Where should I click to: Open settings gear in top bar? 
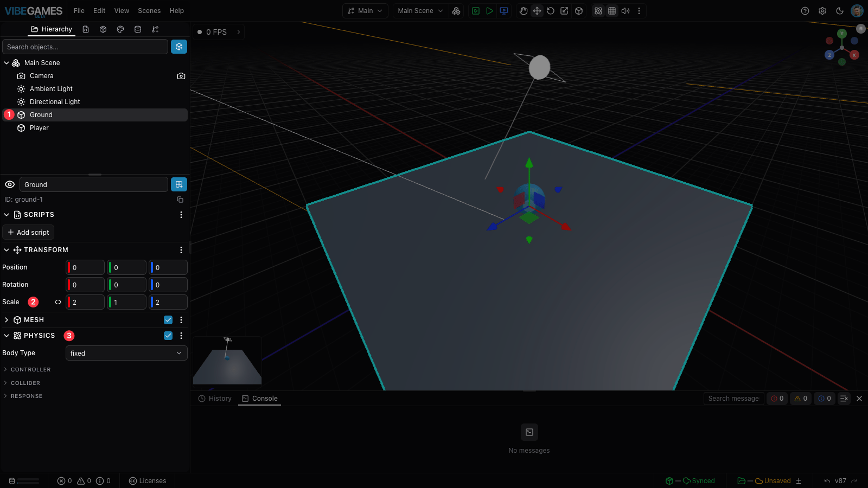[x=822, y=11]
